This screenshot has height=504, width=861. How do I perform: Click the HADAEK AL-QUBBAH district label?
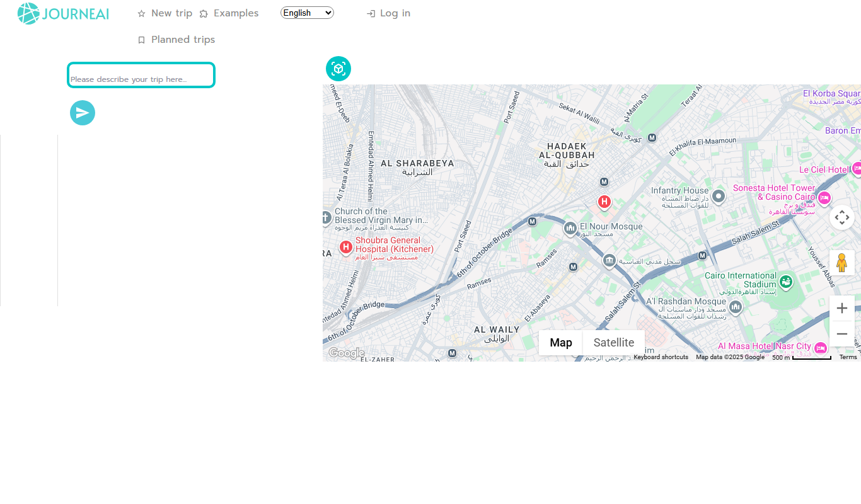pyautogui.click(x=567, y=151)
